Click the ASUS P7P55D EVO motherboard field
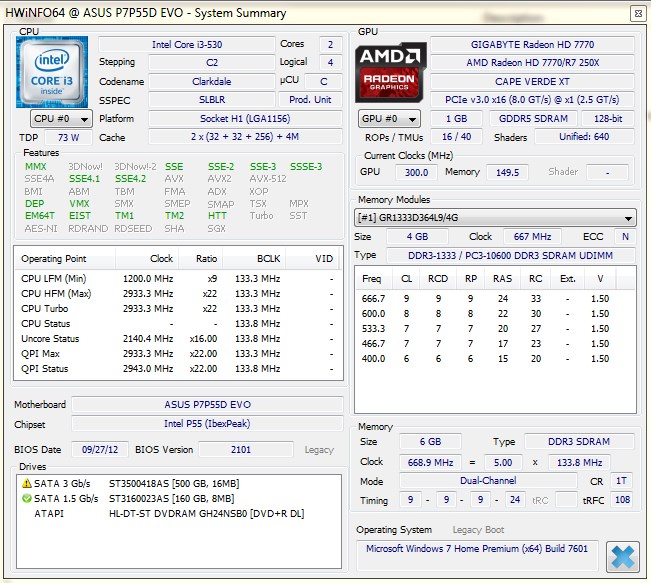The height and width of the screenshot is (583, 651). pos(208,404)
